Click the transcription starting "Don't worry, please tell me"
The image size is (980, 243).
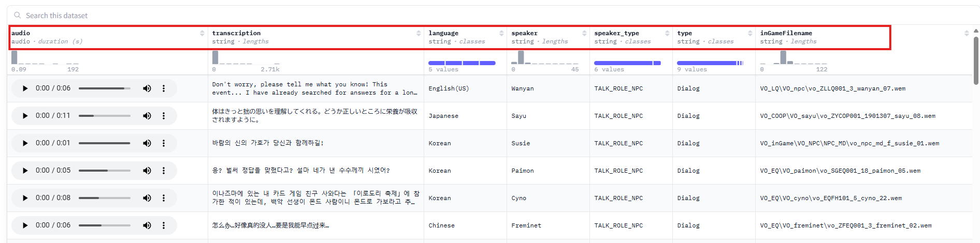314,88
